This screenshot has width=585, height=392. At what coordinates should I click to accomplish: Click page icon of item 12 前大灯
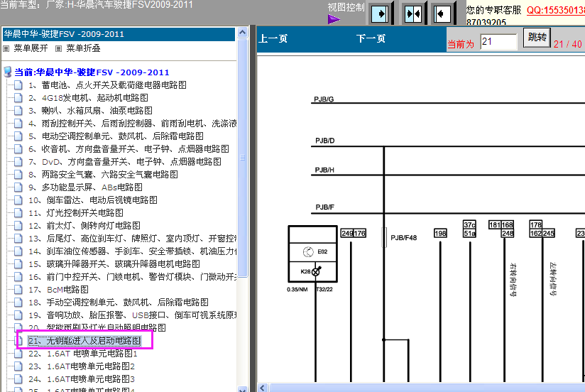18,226
